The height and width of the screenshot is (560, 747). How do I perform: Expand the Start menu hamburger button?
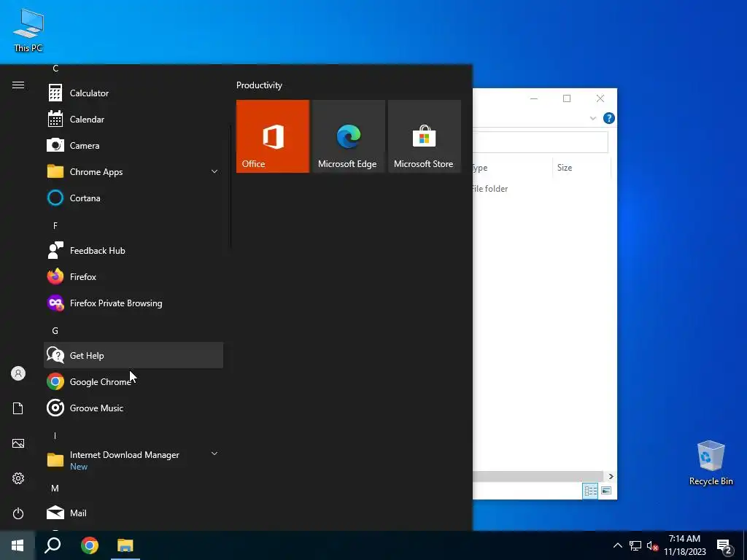click(18, 85)
